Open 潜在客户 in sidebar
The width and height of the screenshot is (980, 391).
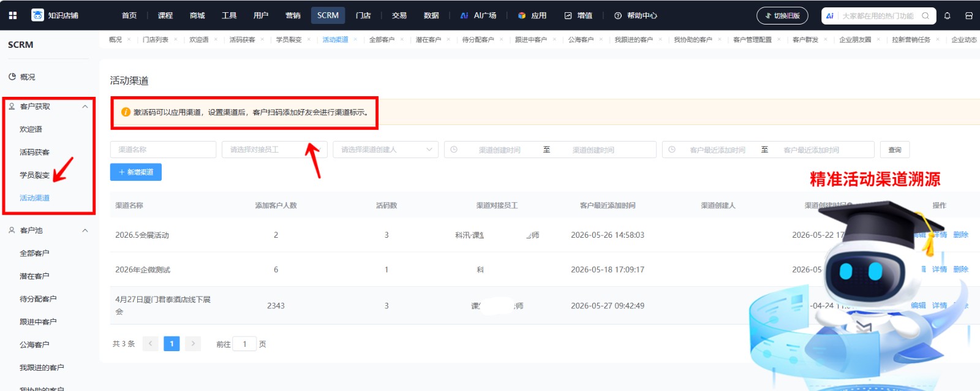34,276
